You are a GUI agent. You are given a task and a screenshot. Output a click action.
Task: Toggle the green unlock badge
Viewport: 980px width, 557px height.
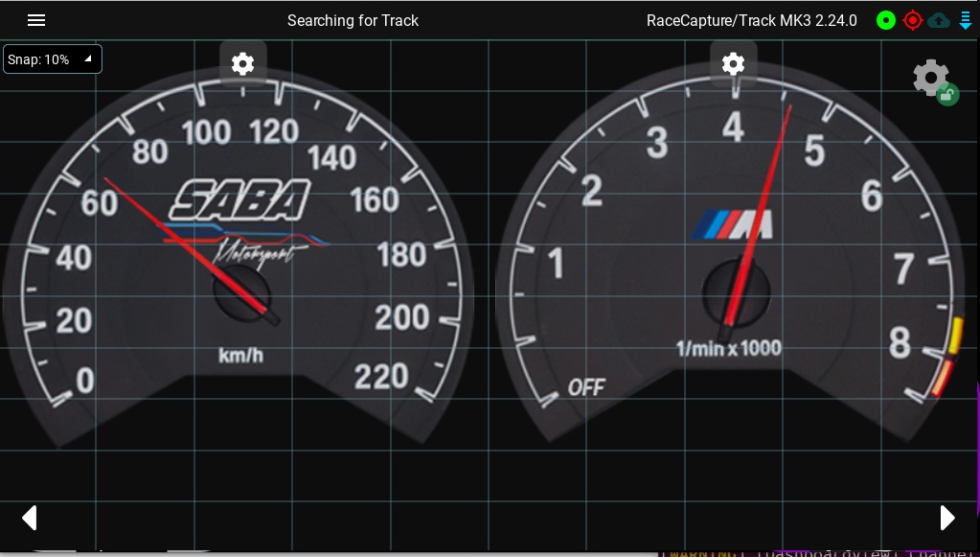pyautogui.click(x=947, y=95)
